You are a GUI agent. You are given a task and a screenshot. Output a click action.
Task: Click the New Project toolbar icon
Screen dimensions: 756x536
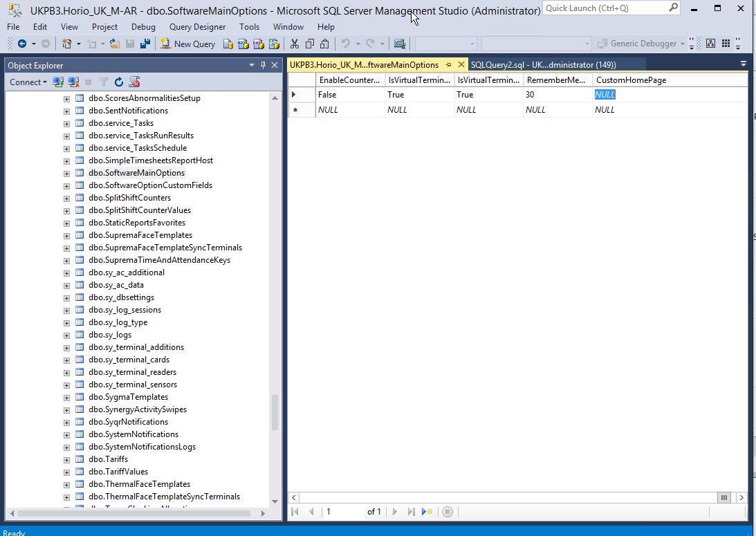click(66, 44)
